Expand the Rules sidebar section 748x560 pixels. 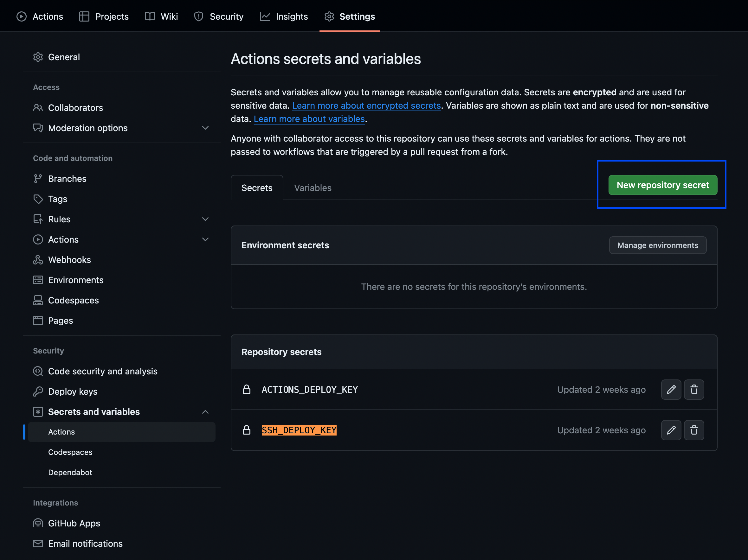coord(205,219)
